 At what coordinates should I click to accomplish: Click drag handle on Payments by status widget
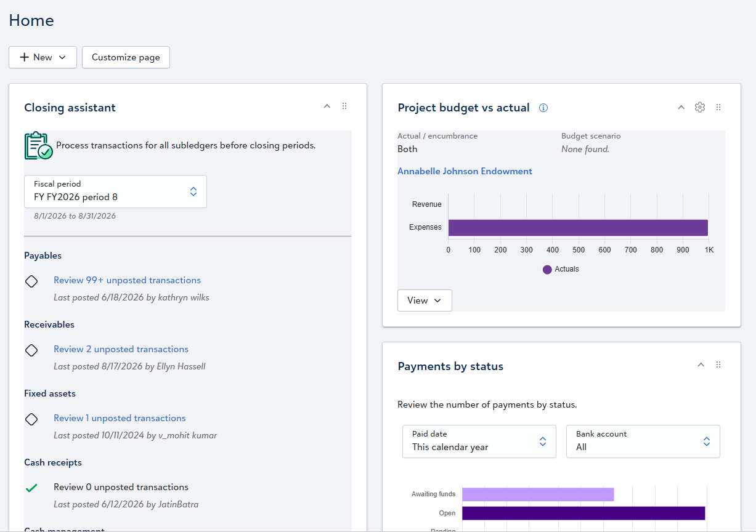(x=718, y=365)
